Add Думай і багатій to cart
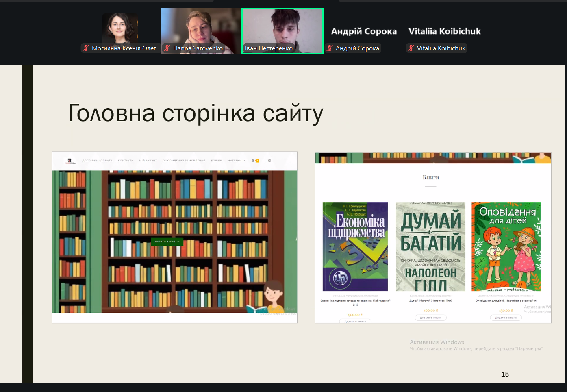 pyautogui.click(x=430, y=318)
